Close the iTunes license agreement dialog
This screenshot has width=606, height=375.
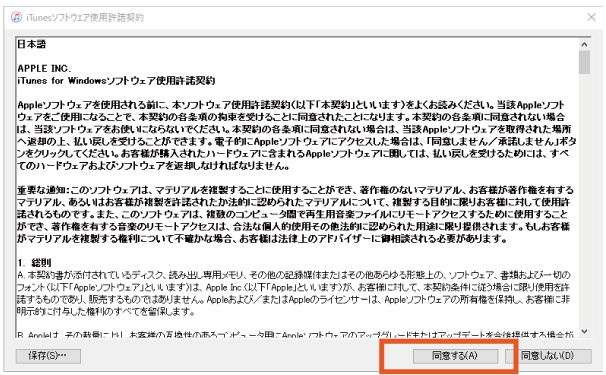click(x=591, y=17)
